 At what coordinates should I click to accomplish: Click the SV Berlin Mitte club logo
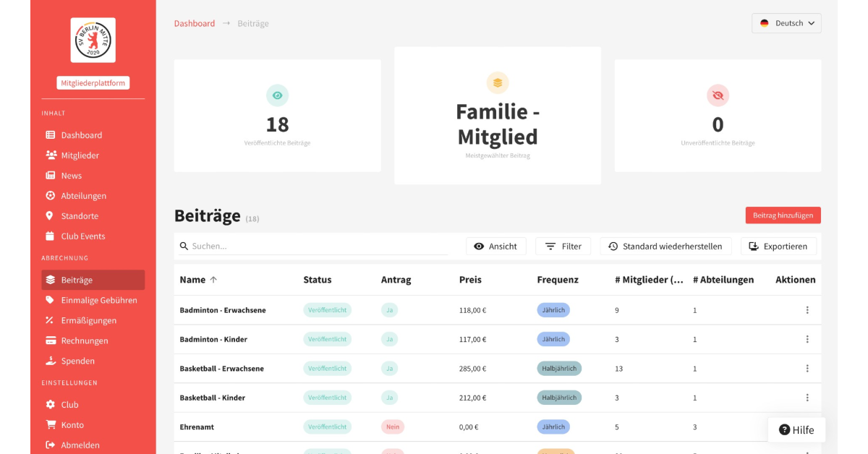[93, 40]
